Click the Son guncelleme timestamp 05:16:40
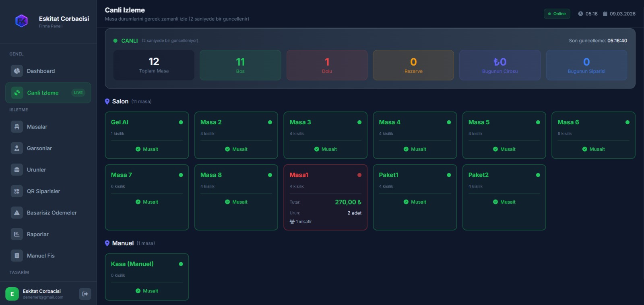Image resolution: width=644 pixels, height=305 pixels. coord(617,41)
